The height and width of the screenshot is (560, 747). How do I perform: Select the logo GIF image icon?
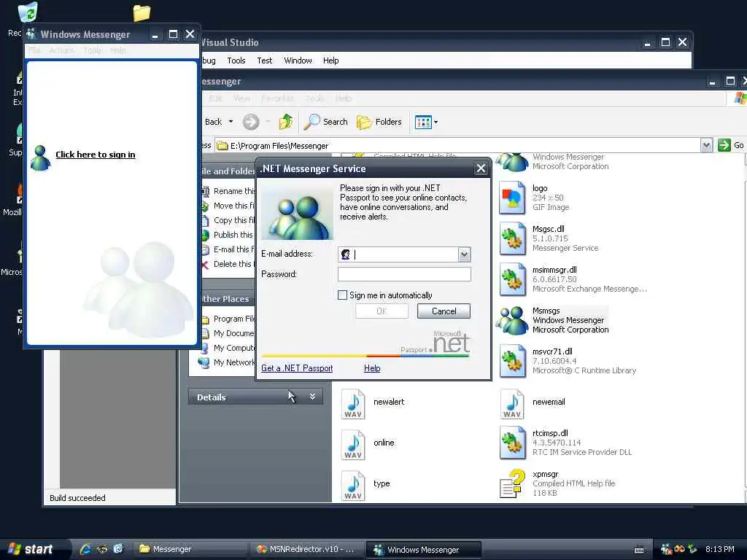pos(511,198)
